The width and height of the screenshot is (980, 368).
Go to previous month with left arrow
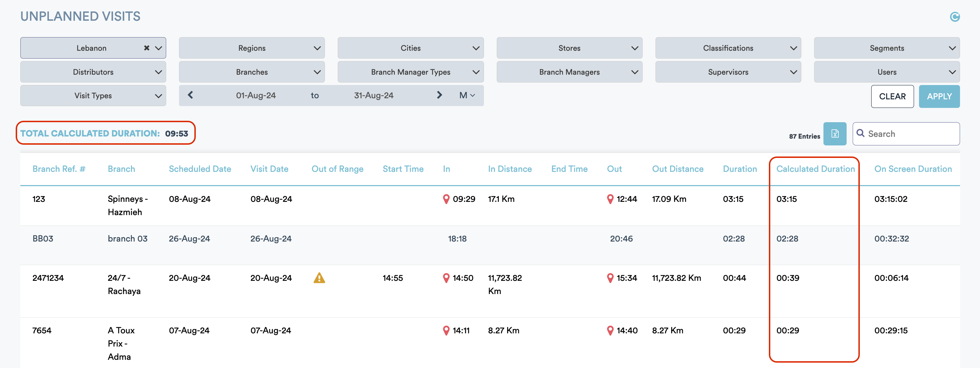[x=190, y=95]
